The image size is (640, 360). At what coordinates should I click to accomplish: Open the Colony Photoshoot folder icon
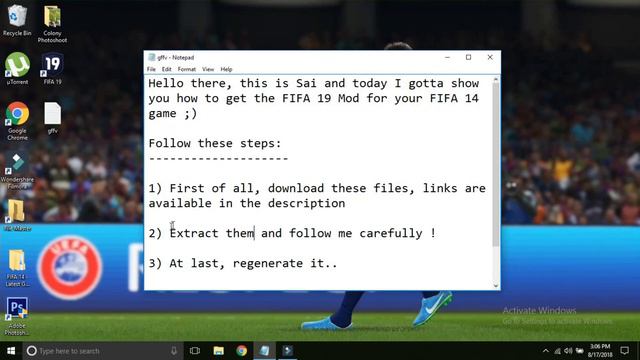tap(52, 24)
